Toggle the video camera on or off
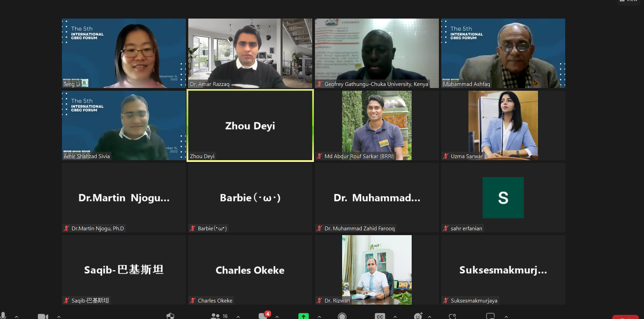Viewport: 644px width, 319px height. pos(43,316)
